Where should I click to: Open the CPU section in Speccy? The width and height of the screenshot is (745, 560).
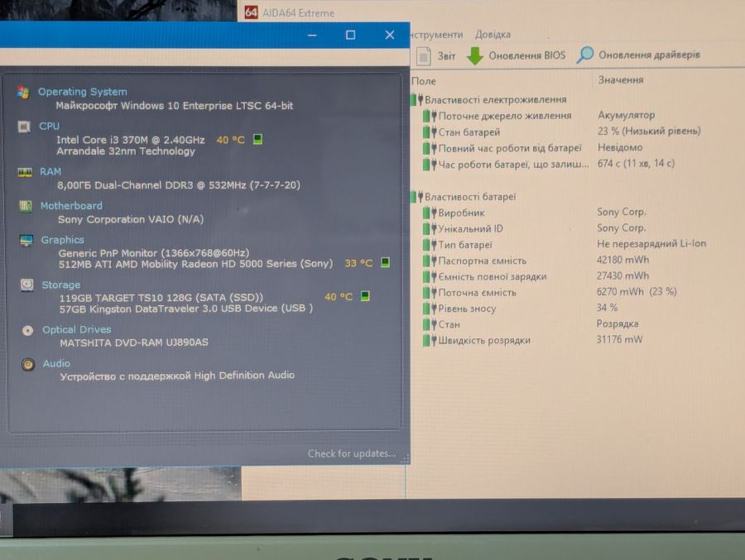(49, 126)
